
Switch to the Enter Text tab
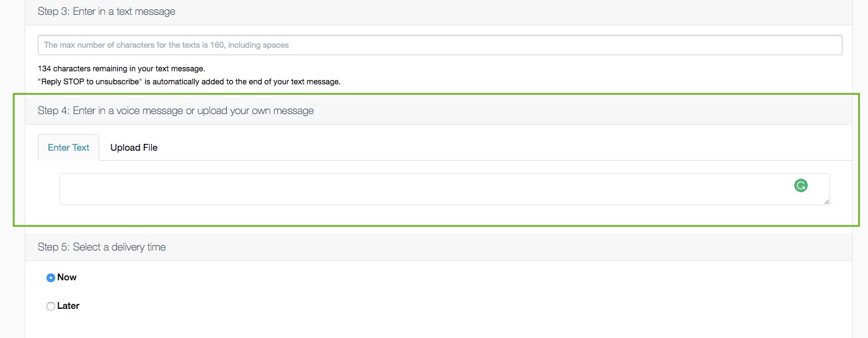pos(68,148)
